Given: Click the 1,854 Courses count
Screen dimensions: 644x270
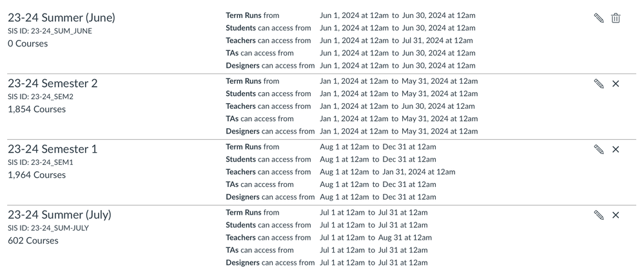Looking at the screenshot, I should (37, 110).
